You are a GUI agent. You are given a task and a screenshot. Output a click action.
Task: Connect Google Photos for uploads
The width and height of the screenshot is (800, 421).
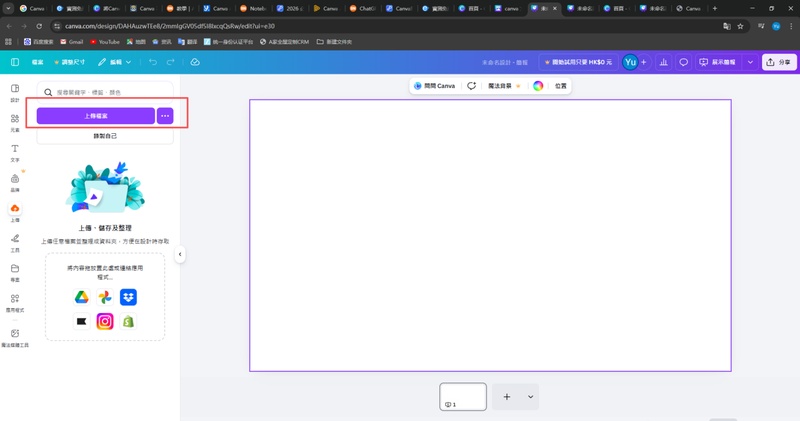point(105,297)
